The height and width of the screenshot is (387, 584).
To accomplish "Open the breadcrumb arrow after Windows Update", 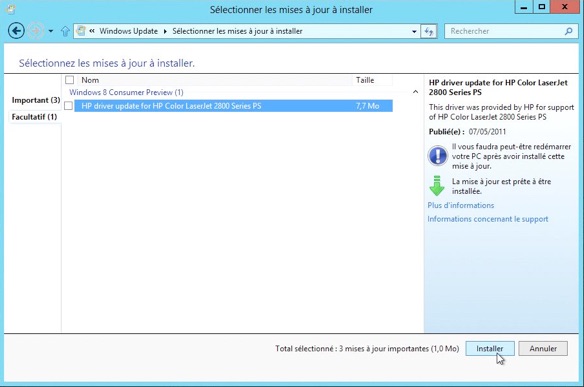I will [x=165, y=31].
